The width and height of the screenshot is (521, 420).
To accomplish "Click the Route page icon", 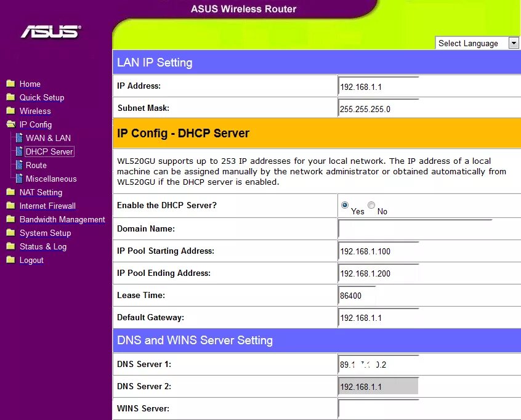I will [x=19, y=165].
